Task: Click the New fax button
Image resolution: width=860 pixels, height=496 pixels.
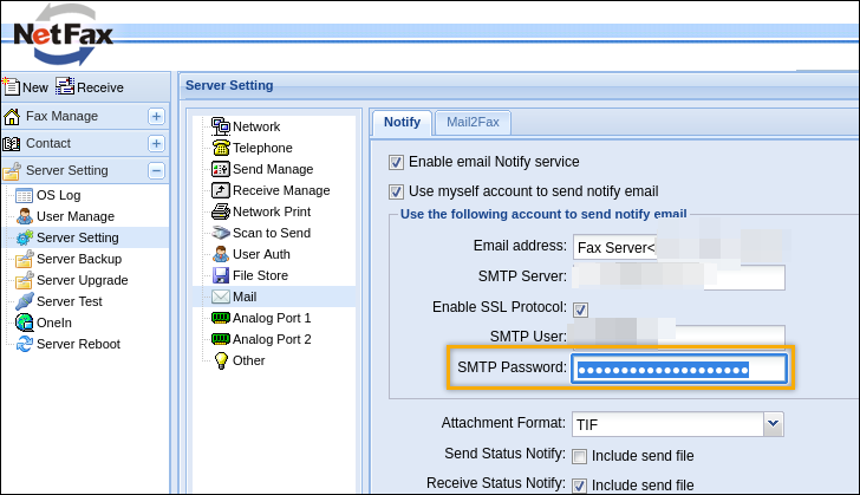Action: click(x=25, y=87)
